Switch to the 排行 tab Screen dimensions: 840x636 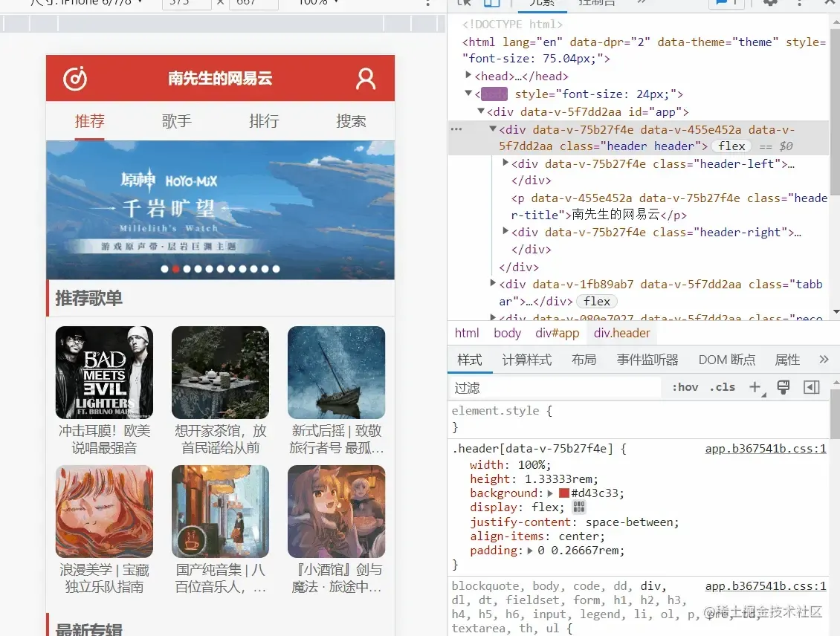point(264,121)
